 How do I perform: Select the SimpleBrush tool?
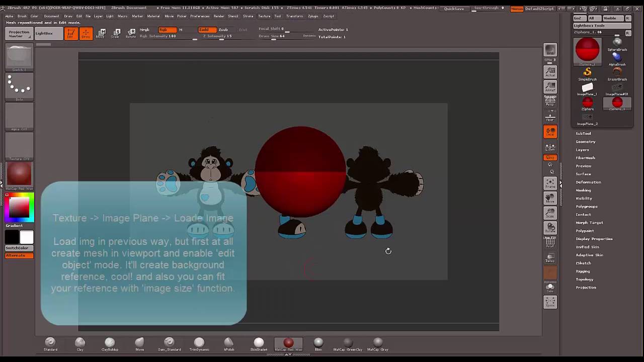point(587,74)
